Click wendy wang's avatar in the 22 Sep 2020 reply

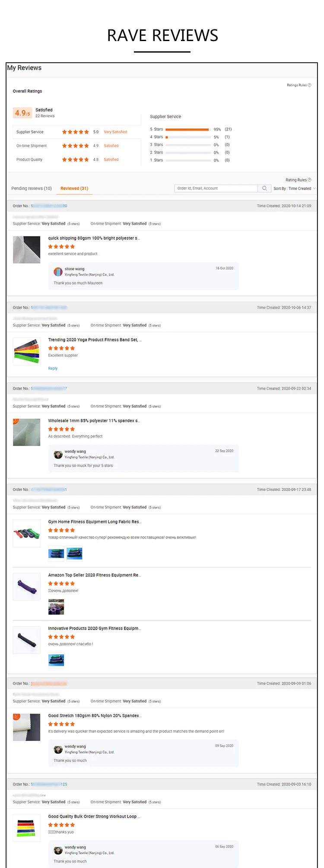pos(58,454)
